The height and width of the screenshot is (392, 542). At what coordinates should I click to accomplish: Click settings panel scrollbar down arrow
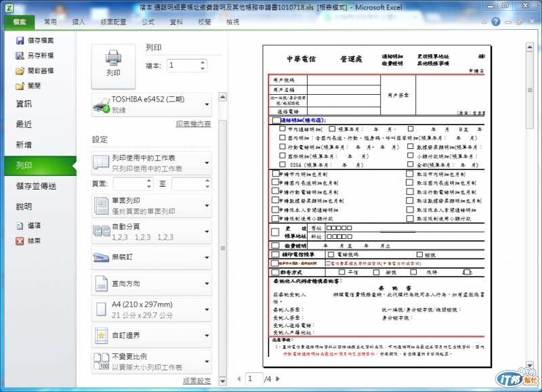(x=223, y=381)
